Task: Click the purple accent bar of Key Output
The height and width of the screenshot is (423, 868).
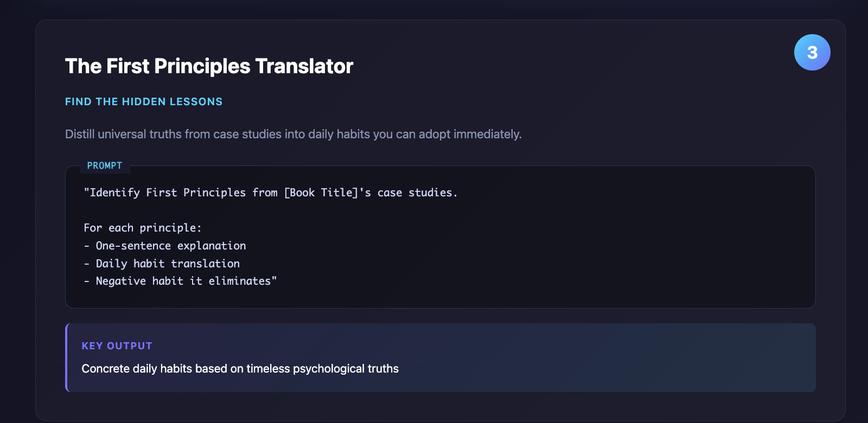Action: (x=67, y=357)
